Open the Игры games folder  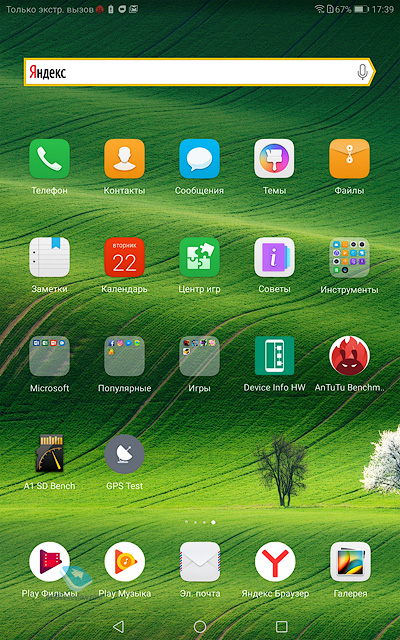[200, 356]
